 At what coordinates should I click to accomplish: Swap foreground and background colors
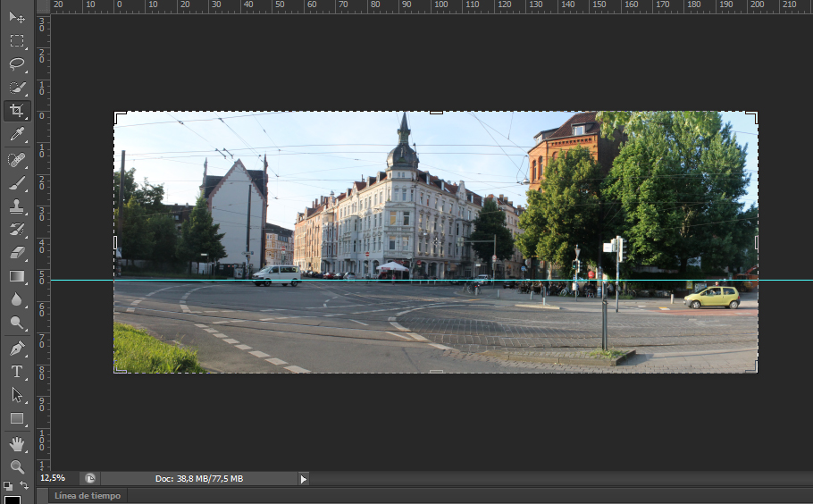[x=24, y=485]
